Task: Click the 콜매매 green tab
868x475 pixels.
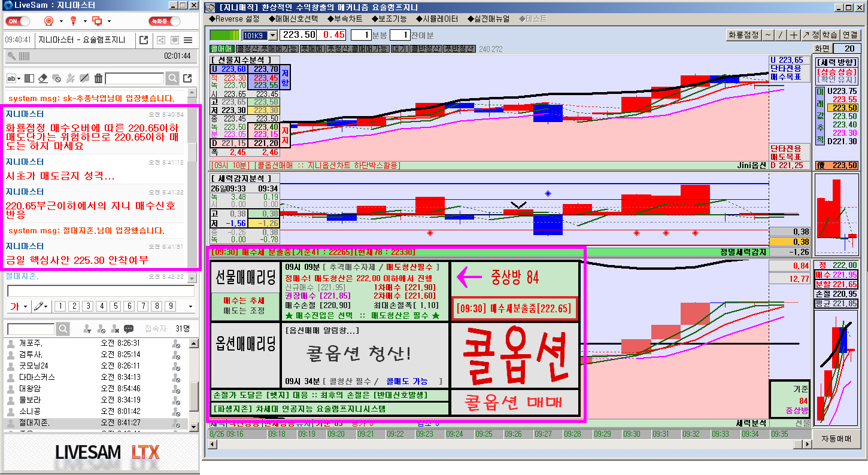Action: point(222,48)
